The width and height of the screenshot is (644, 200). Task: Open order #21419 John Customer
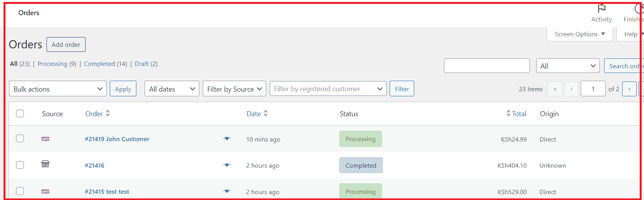coord(117,139)
